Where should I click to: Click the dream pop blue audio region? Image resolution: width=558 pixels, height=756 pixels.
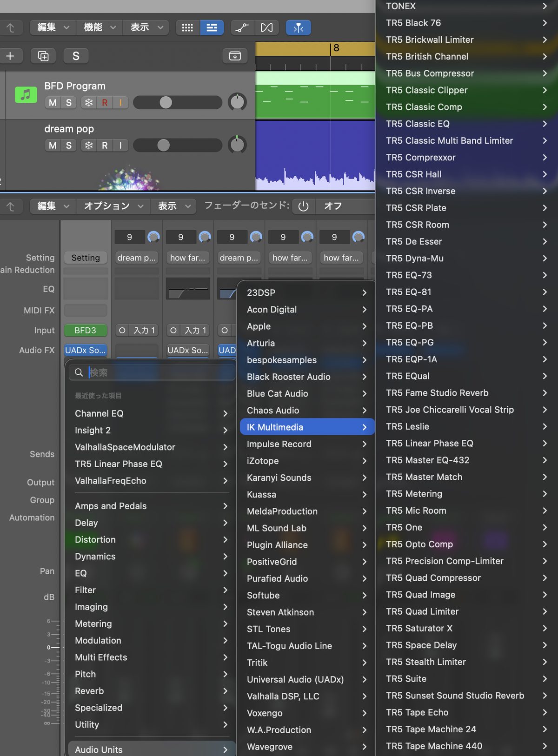point(315,155)
